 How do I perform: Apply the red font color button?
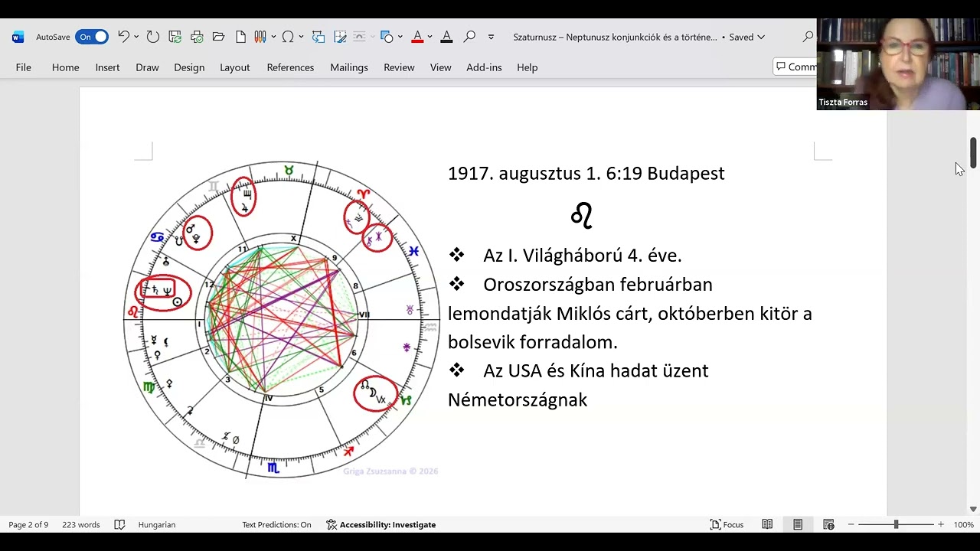click(x=417, y=37)
